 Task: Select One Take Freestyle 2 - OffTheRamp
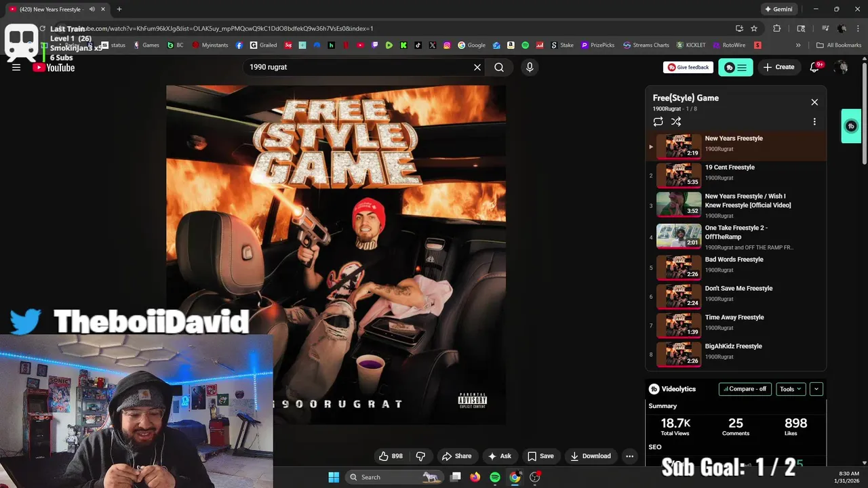click(735, 237)
